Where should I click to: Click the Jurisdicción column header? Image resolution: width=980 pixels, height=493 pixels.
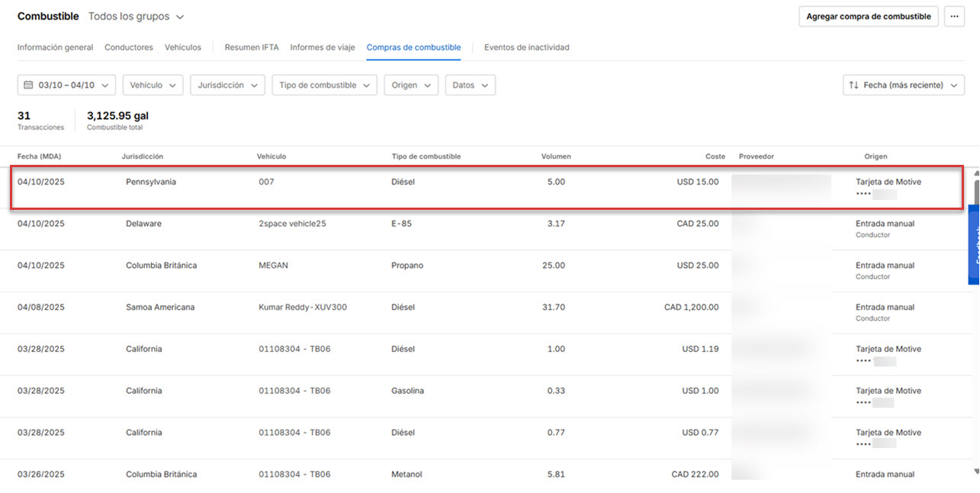click(143, 156)
